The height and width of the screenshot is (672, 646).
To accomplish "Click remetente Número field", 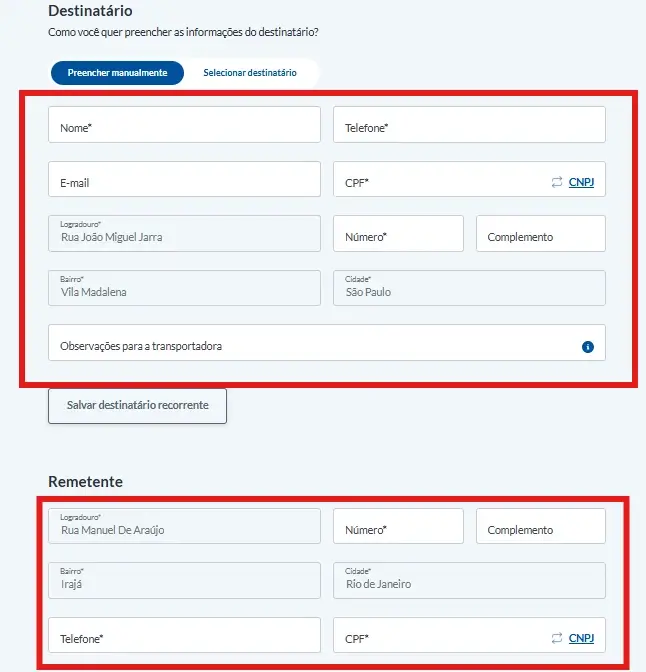I will (397, 527).
